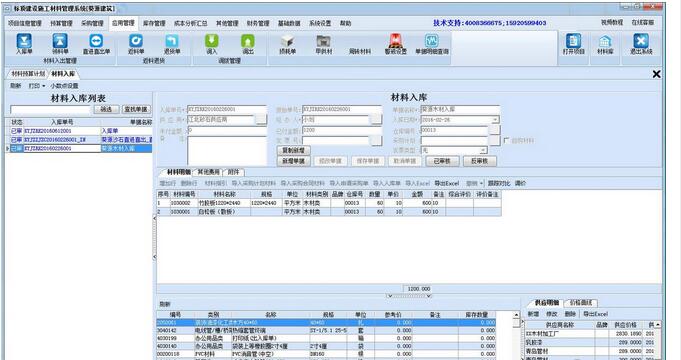Select the 打印纸(出入库单) row
Screen dimensions: 681x360
coord(326,338)
